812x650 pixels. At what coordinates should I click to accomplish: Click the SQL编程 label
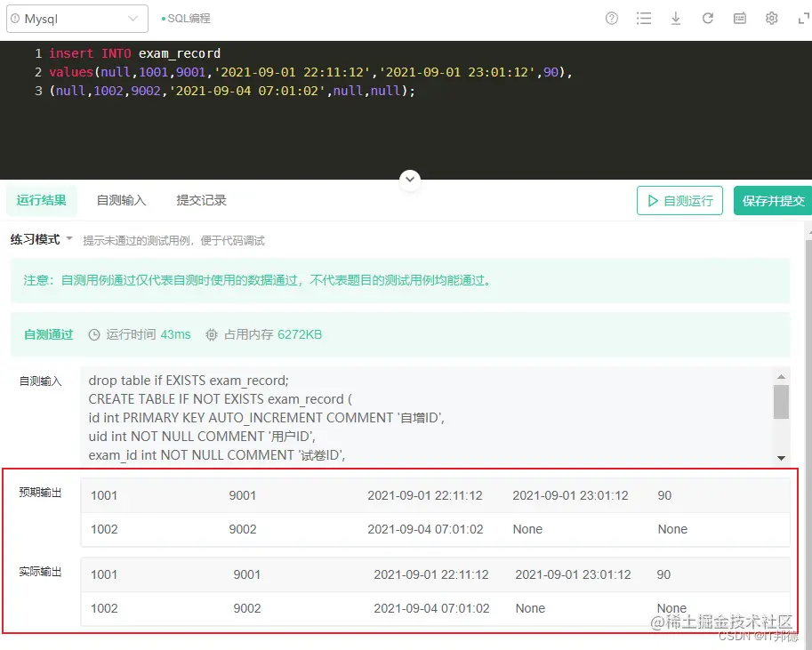(x=189, y=19)
